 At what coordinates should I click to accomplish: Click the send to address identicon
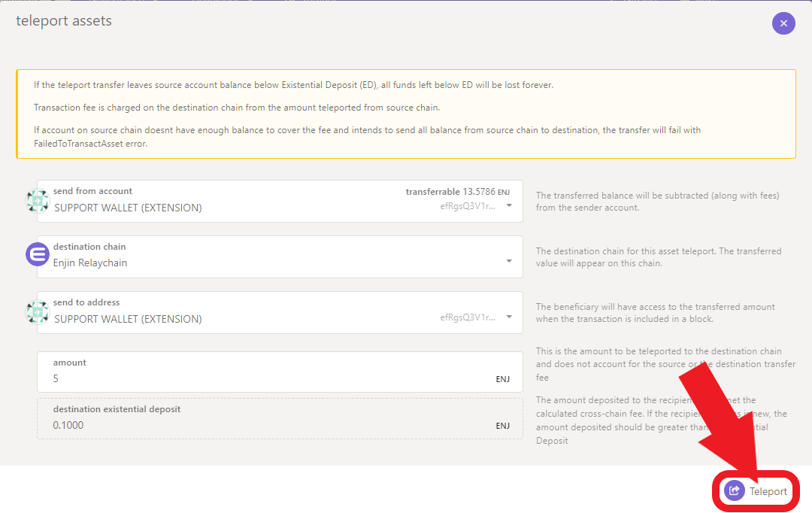(38, 311)
